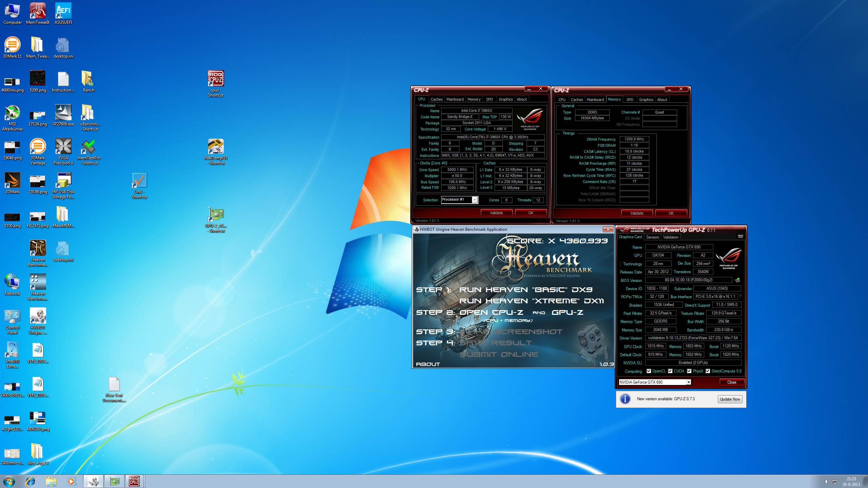Click ABOUT in HWBOT Heaven window
868x488 pixels.
click(428, 364)
